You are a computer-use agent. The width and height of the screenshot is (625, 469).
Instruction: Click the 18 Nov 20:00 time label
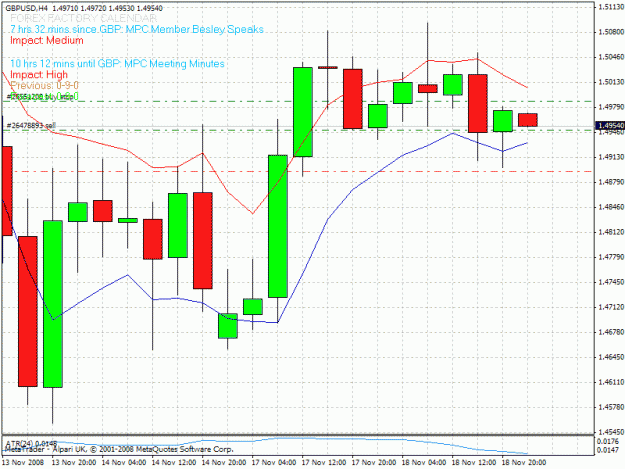(x=524, y=463)
